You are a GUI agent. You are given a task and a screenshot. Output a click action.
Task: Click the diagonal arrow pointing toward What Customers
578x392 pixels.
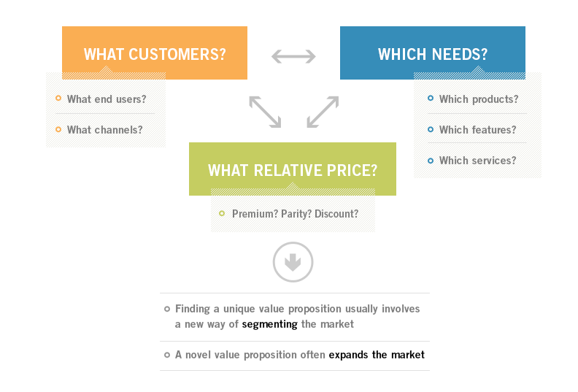pyautogui.click(x=265, y=112)
